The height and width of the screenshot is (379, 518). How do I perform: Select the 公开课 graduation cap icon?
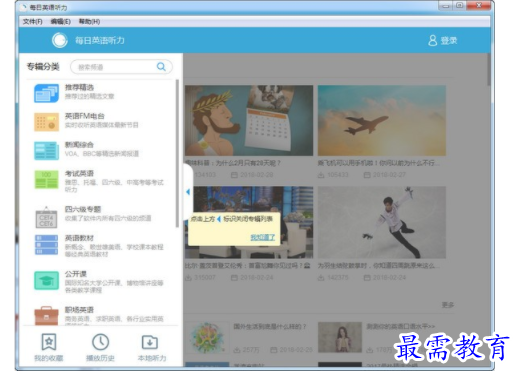[x=46, y=280]
